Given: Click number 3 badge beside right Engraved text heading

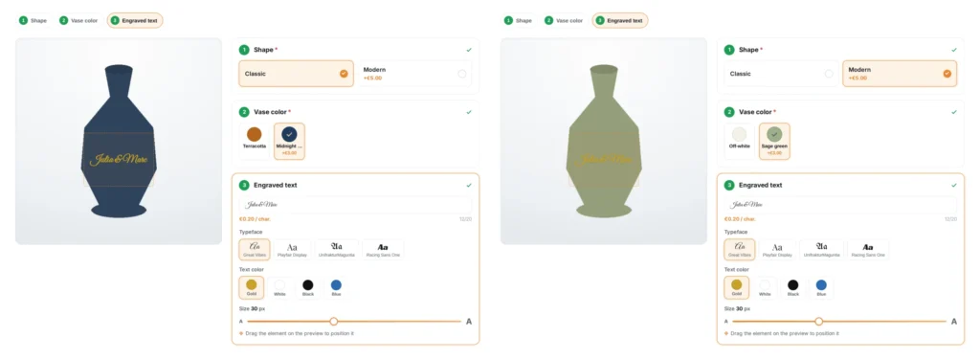Looking at the screenshot, I should 729,185.
